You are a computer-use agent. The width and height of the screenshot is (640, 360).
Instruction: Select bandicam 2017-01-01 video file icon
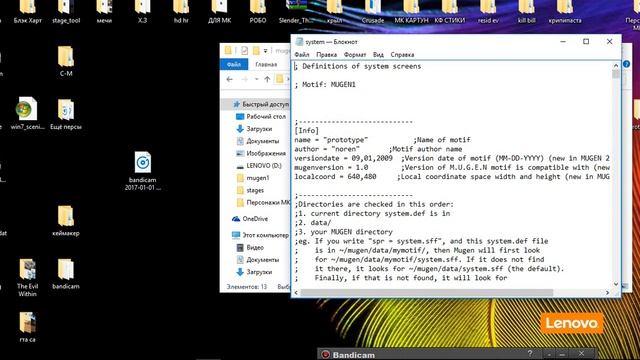click(142, 171)
